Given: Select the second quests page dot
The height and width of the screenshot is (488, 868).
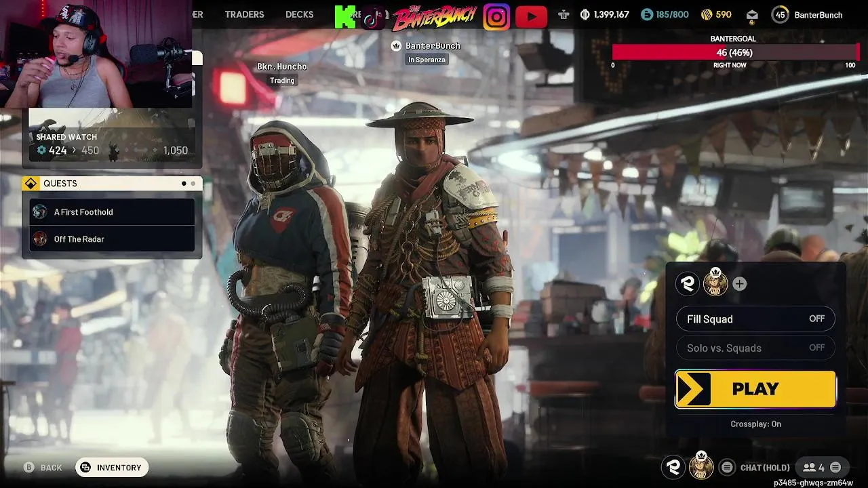Looking at the screenshot, I should pos(193,184).
